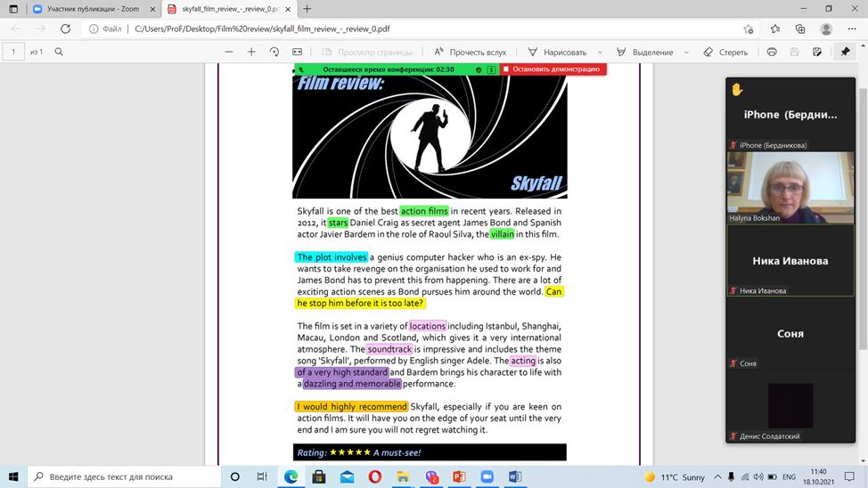Select Денис Солдатский participant tile
The height and width of the screenshot is (488, 868).
pos(790,405)
